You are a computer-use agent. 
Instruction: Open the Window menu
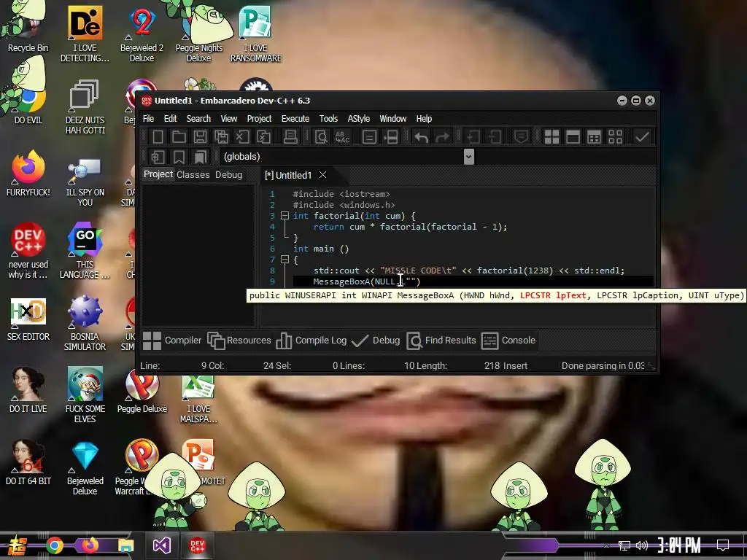[x=393, y=119]
